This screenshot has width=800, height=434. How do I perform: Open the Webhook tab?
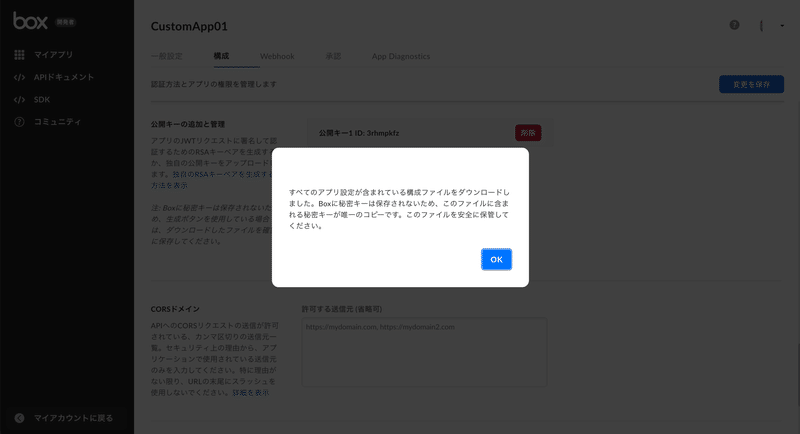pos(277,56)
